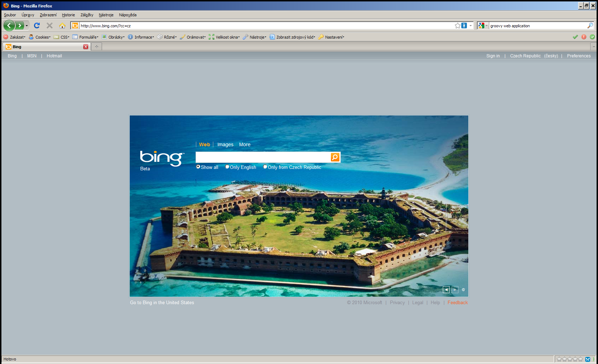Screen dimensions: 598x364
Task: Click the red error indicator icon
Action: [x=584, y=37]
